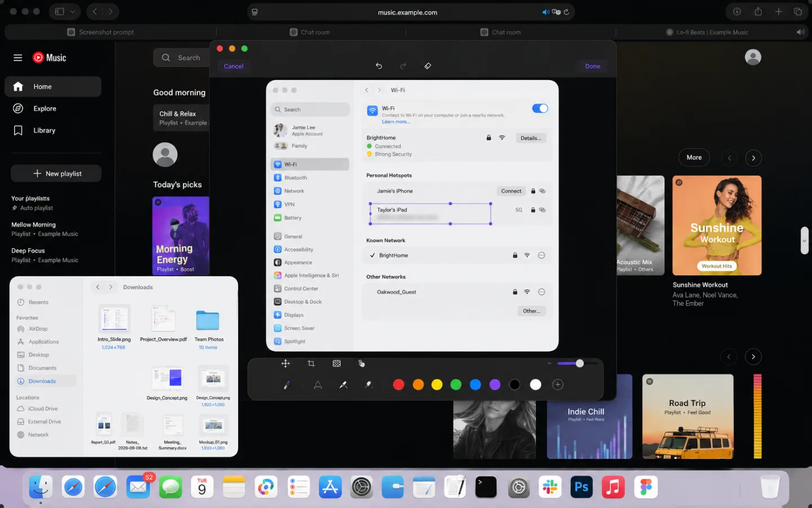Open Slack from the Dock
Viewport: 812px width, 508px height.
point(550,487)
